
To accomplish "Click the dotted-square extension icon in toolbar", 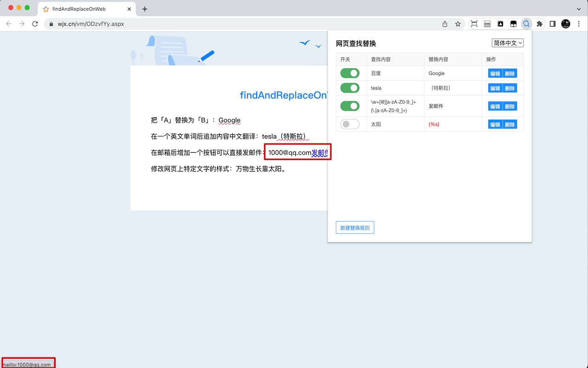I will point(474,23).
